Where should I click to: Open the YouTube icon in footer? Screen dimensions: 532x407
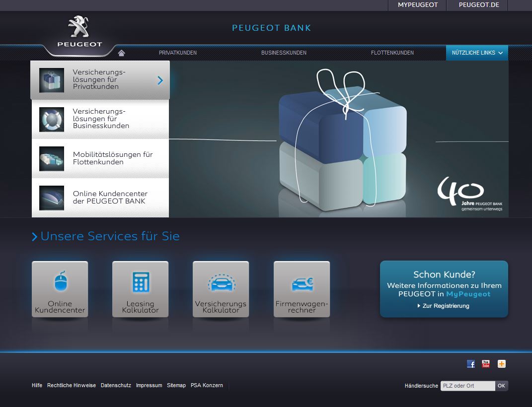(486, 364)
